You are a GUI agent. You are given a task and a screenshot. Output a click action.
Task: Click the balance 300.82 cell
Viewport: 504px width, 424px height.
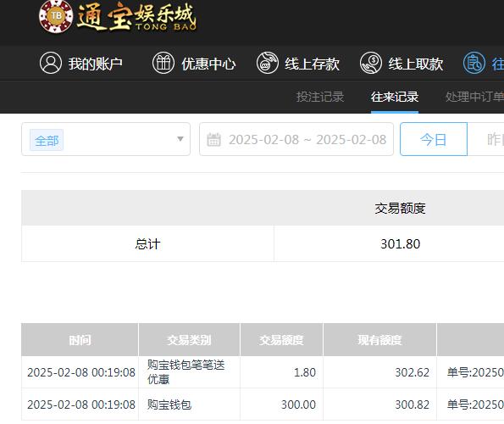(x=379, y=404)
